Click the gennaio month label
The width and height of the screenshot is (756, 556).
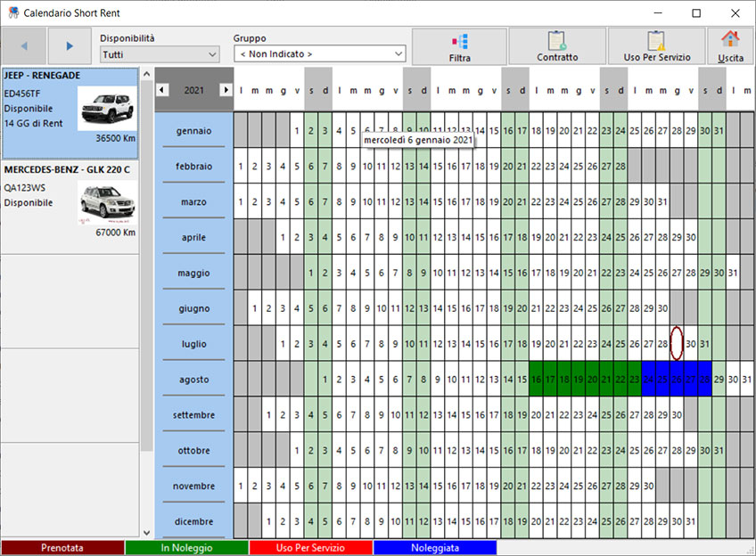pos(193,131)
